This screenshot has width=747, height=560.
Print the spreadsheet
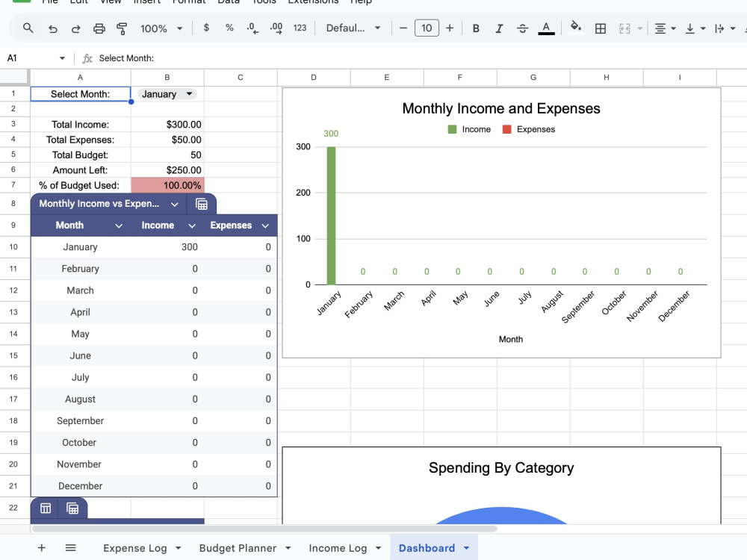(x=99, y=28)
